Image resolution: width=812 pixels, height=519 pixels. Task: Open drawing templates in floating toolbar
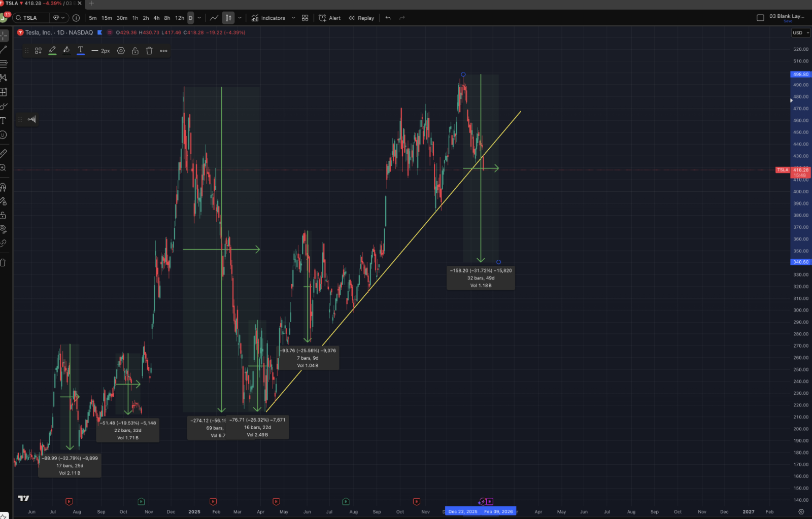tap(38, 51)
